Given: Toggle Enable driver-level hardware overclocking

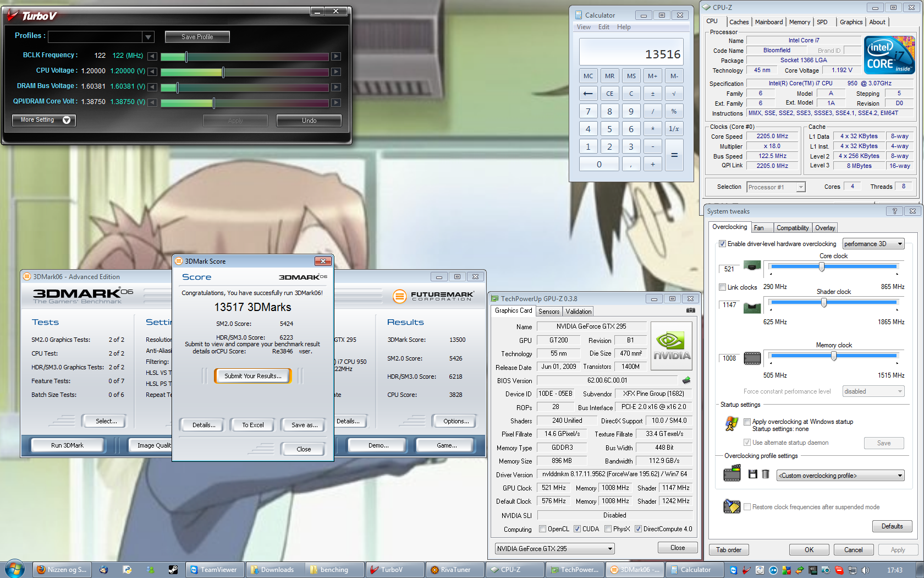Looking at the screenshot, I should tap(722, 244).
